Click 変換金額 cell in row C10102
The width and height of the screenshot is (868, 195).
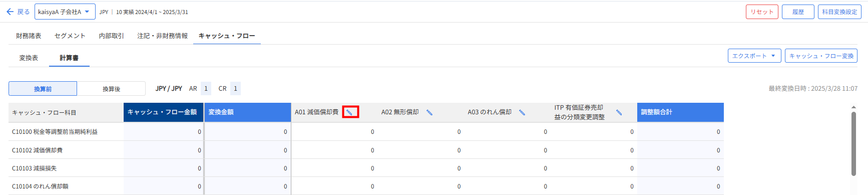tap(248, 150)
